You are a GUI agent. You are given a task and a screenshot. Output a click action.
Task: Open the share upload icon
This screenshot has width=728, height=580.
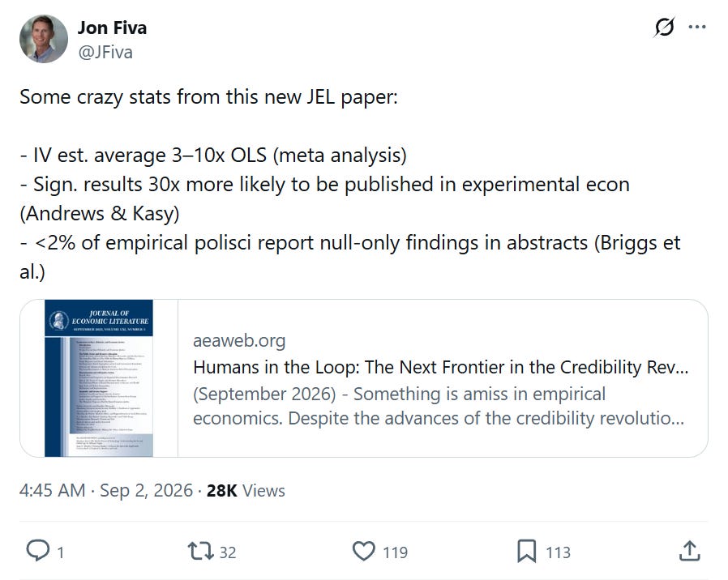[x=689, y=551]
